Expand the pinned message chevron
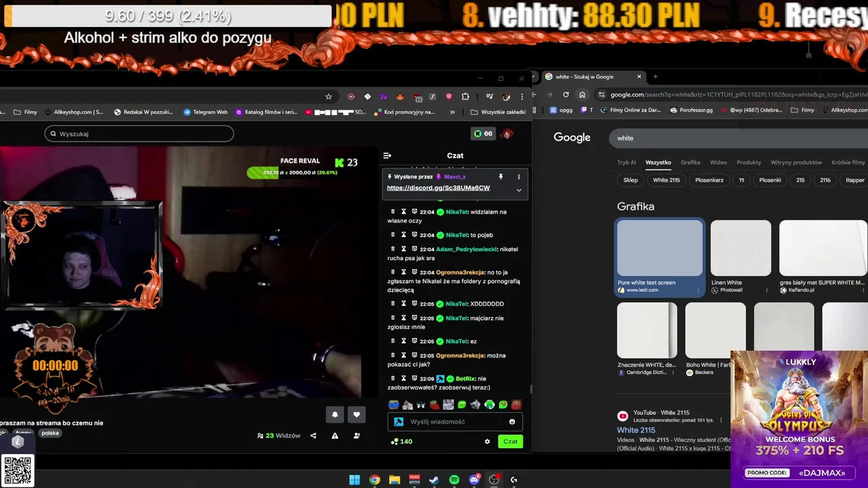Viewport: 868px width, 488px height. [519, 190]
